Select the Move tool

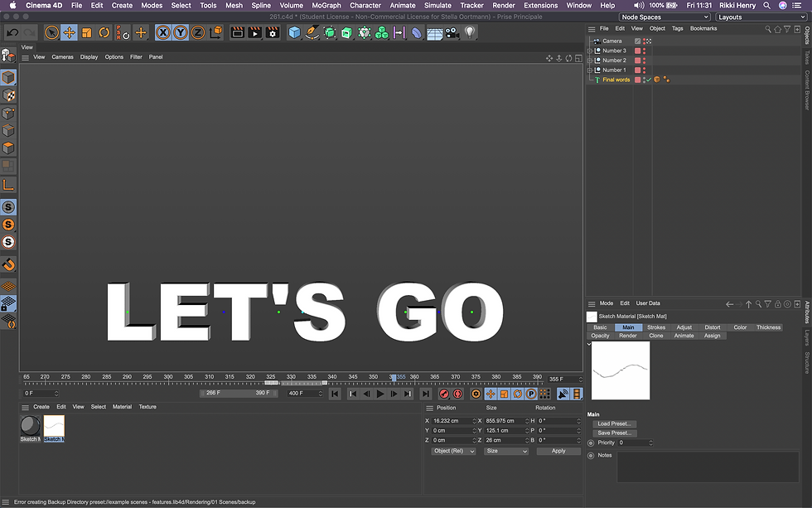[69, 32]
